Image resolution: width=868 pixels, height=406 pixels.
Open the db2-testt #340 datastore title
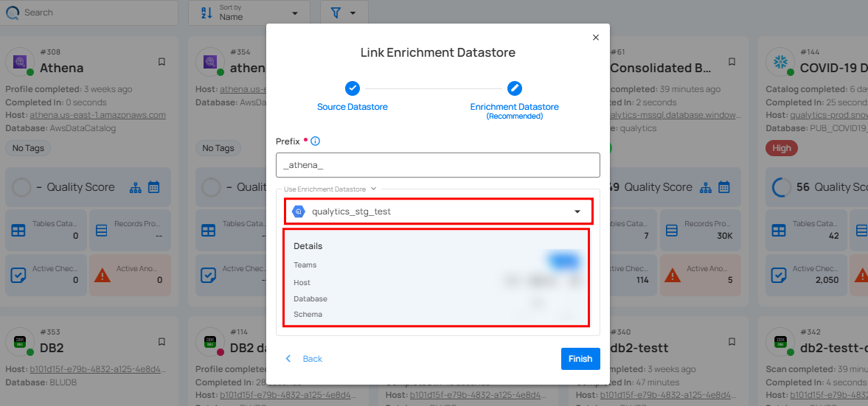pyautogui.click(x=639, y=349)
